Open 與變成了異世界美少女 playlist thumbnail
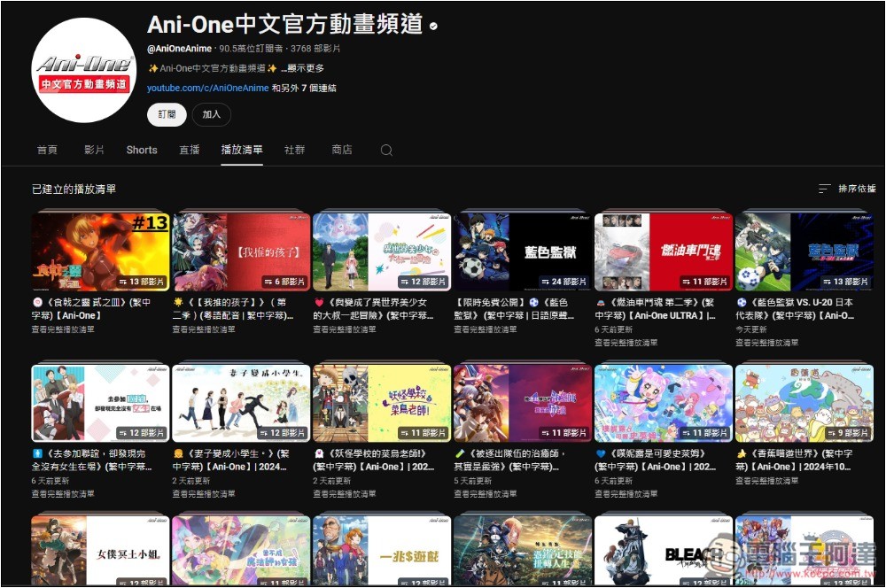Viewport: 886px width, 588px height. pos(382,251)
